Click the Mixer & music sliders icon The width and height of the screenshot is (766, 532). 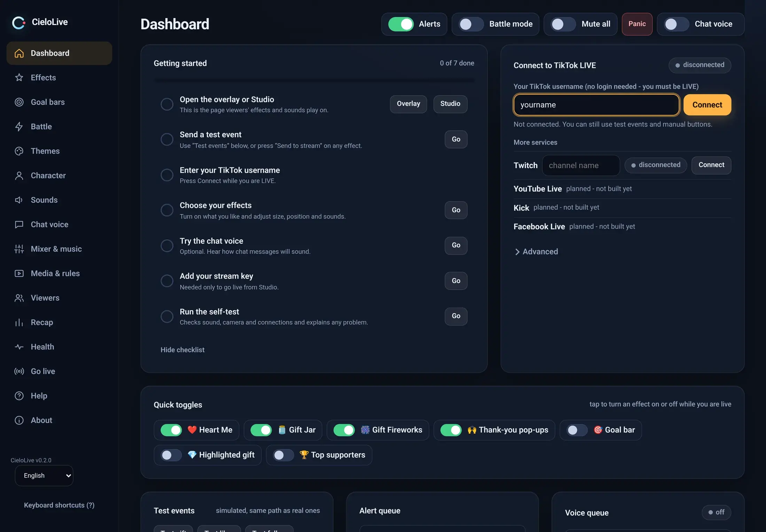pyautogui.click(x=19, y=249)
